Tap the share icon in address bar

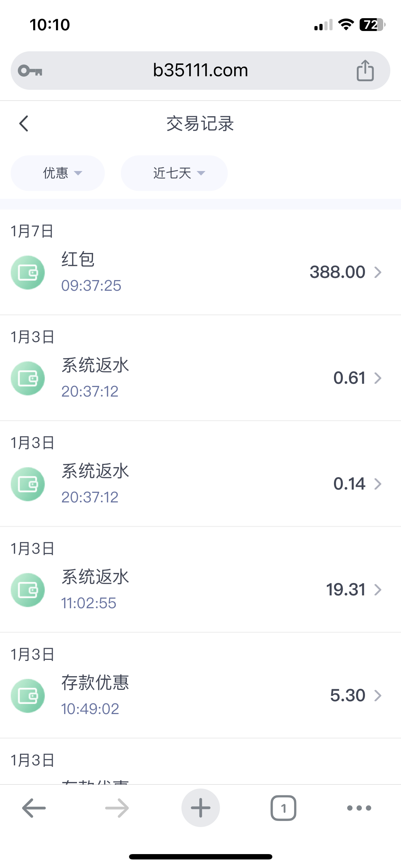[x=365, y=71]
